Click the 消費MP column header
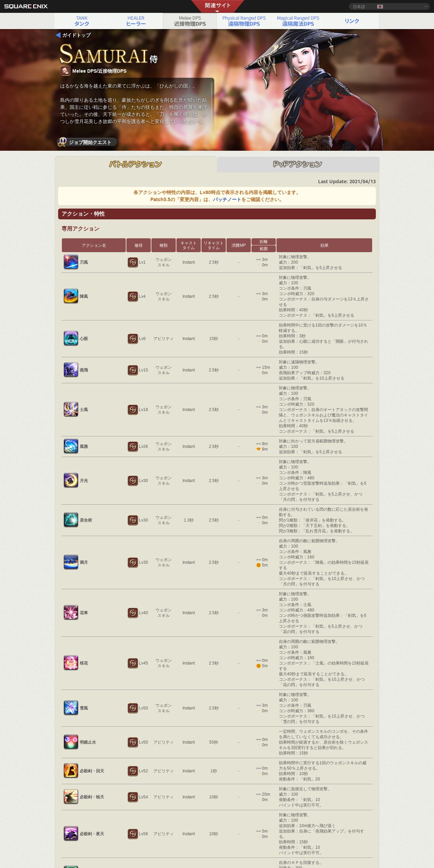 [239, 245]
